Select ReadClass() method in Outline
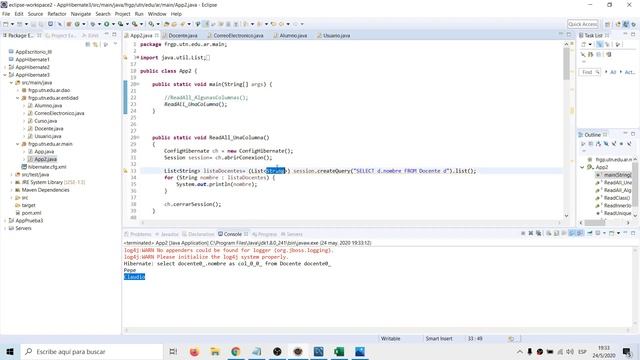The width and height of the screenshot is (640, 360). pyautogui.click(x=616, y=198)
